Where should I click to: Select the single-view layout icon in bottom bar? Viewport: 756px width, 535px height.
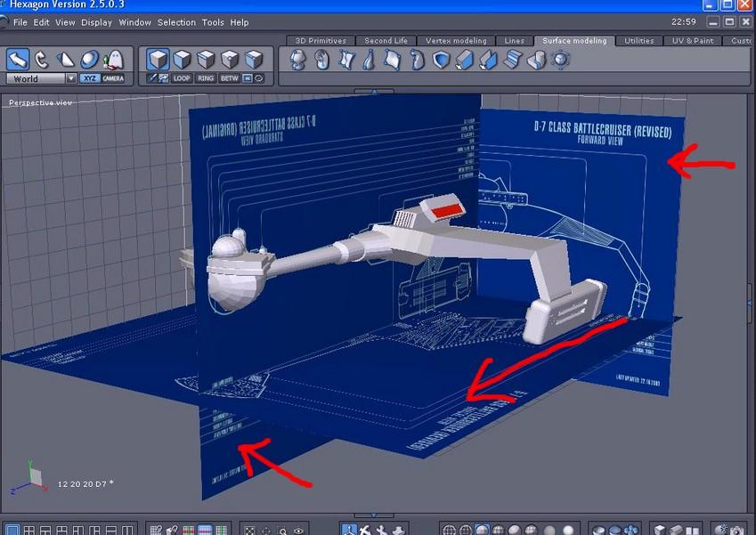[12, 531]
